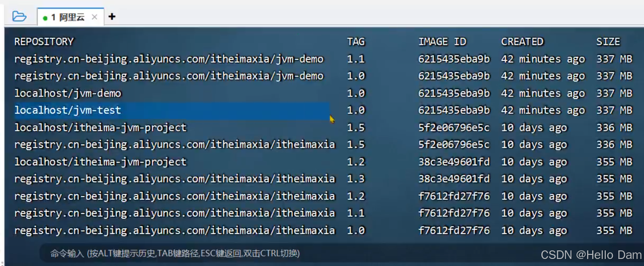Image resolution: width=644 pixels, height=266 pixels.
Task: Click tag 1.0 in the localhost/jvm-test row
Action: (356, 110)
